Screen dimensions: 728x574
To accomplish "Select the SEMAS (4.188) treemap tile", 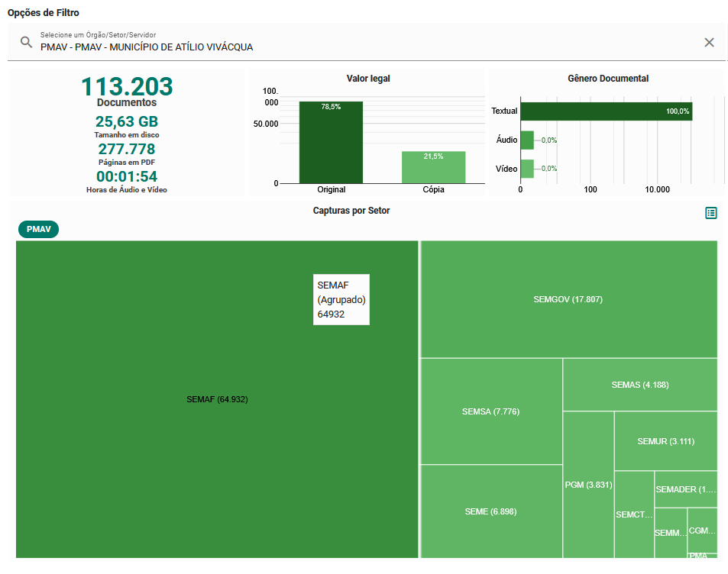I will pos(639,385).
